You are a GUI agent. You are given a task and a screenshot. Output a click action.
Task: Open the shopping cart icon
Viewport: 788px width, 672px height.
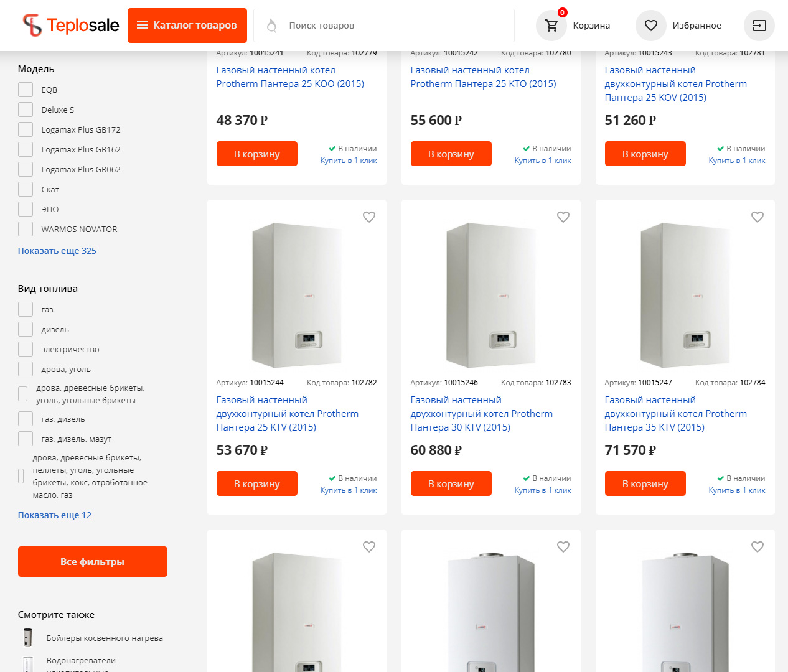click(551, 26)
